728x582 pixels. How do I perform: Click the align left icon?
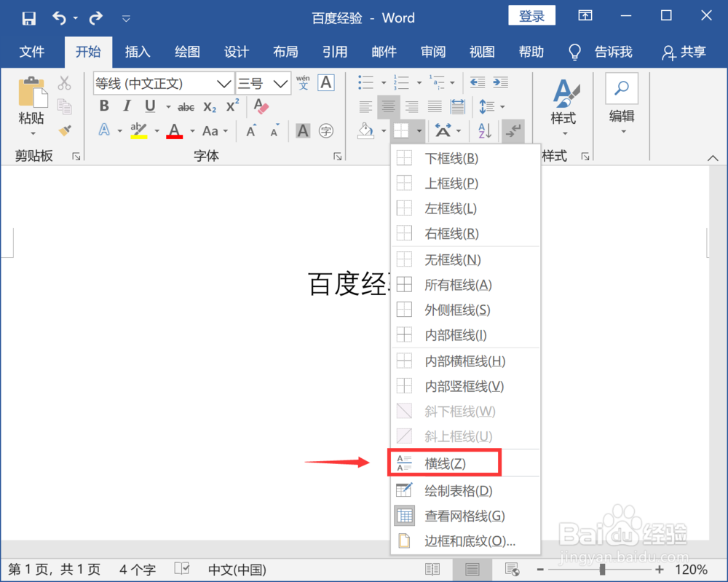[365, 107]
